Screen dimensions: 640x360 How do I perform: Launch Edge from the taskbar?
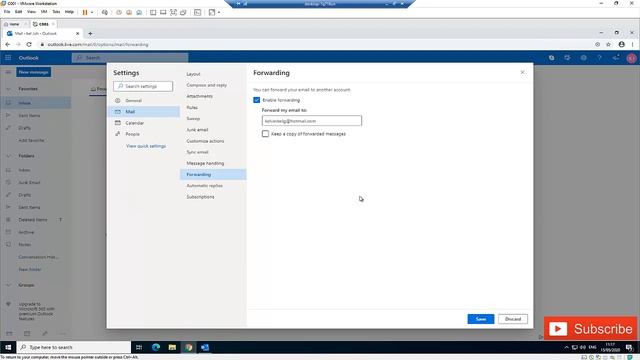156,347
